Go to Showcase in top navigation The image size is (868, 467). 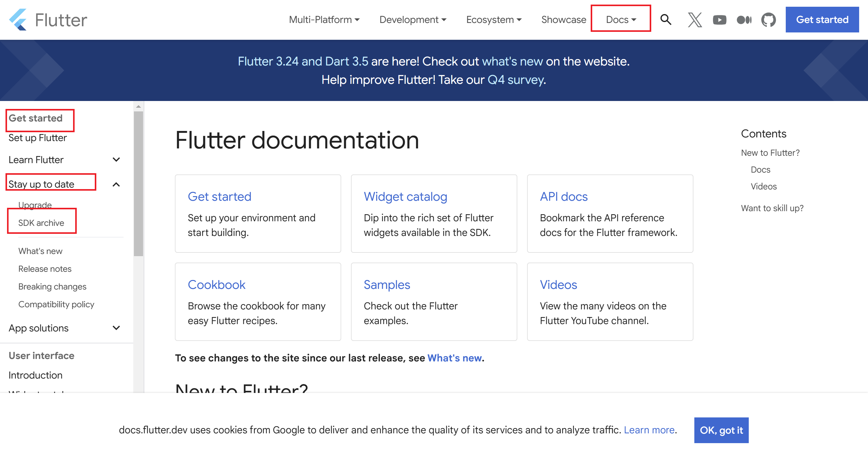click(563, 20)
